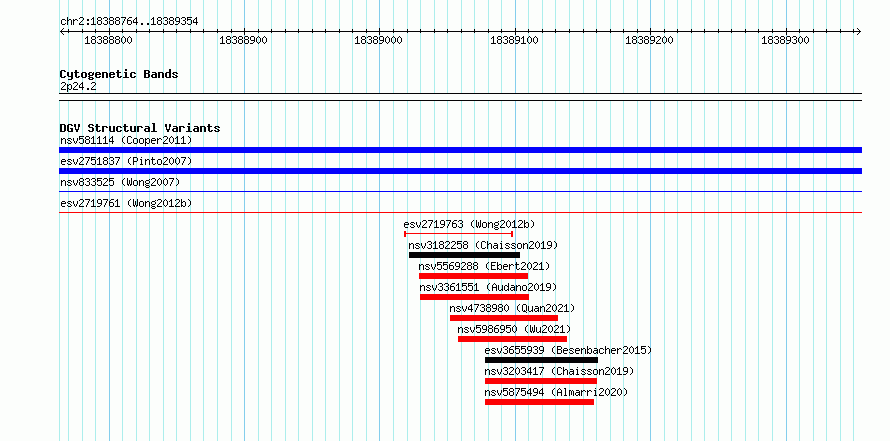The height and width of the screenshot is (441, 890).
Task: Click the right arrow end of the ruler
Action: click(858, 31)
